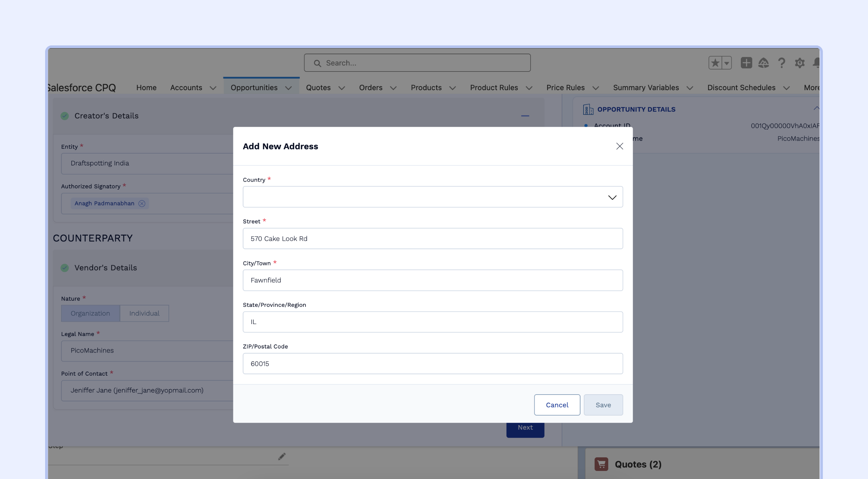Click the Quotes cart icon
This screenshot has height=479, width=868.
click(x=601, y=464)
